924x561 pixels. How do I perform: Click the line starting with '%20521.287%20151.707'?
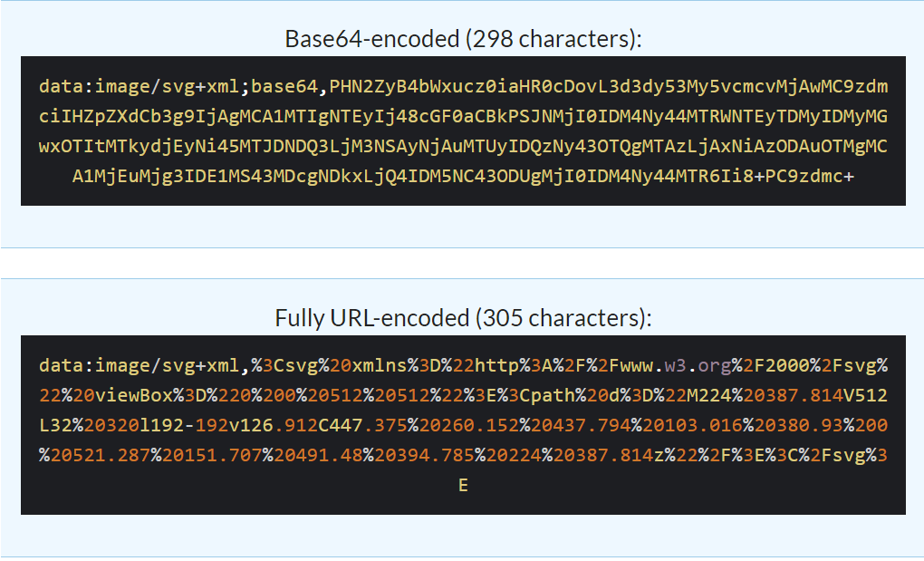pos(463,456)
